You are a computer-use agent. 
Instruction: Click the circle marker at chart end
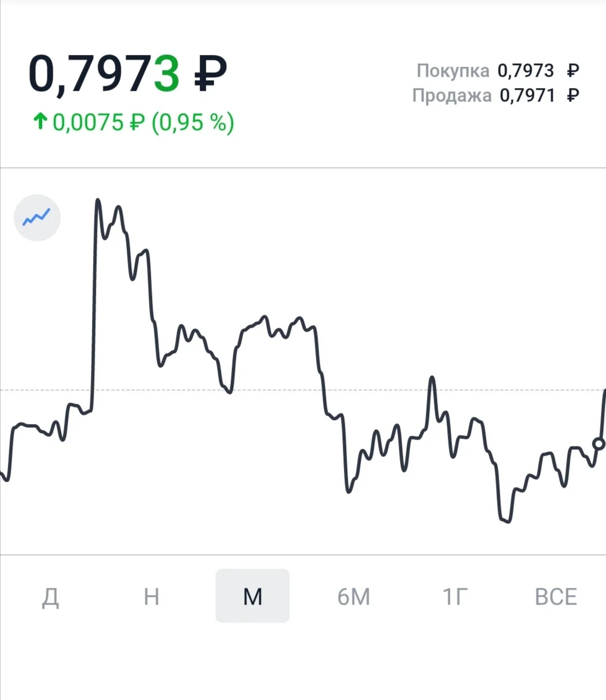pos(599,444)
